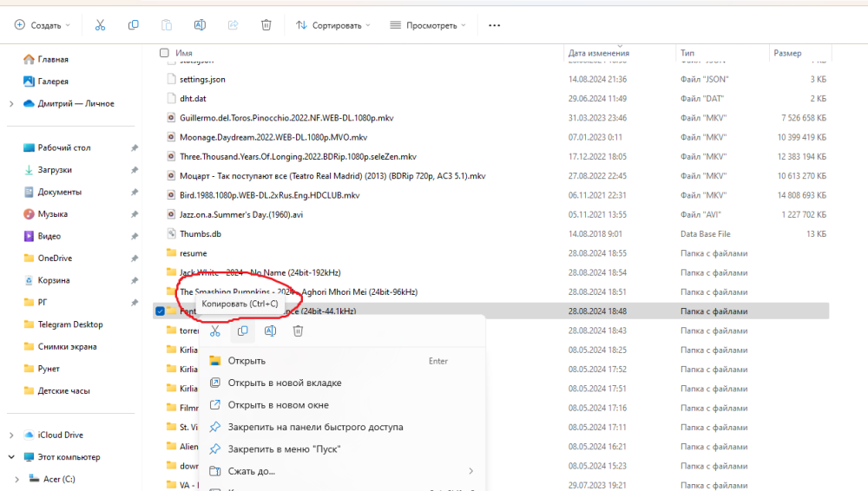Unpin Рабочий стол using its pin icon
This screenshot has width=868, height=491.
click(x=134, y=147)
